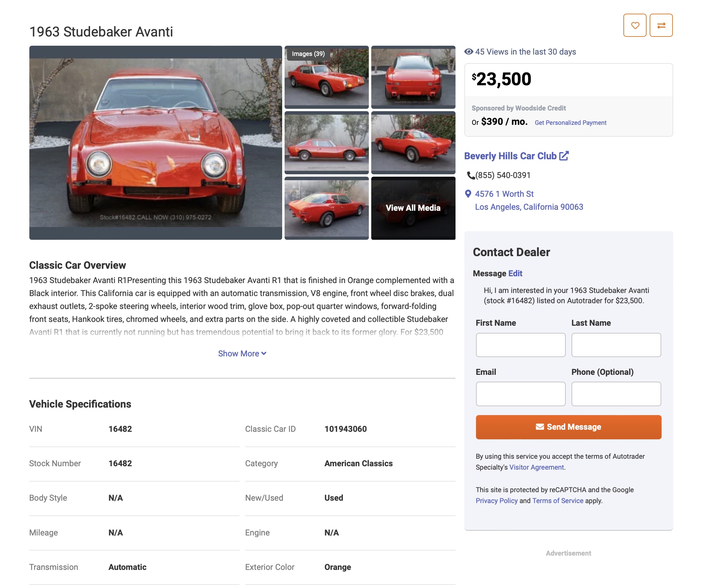Save listing with the heart icon
This screenshot has width=722, height=588.
pos(635,25)
